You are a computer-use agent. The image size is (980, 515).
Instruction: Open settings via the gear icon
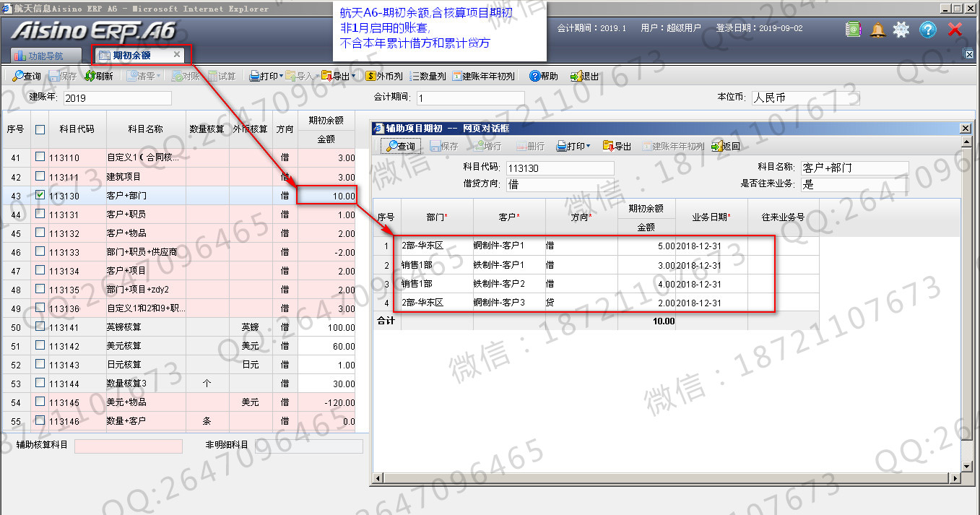(901, 30)
